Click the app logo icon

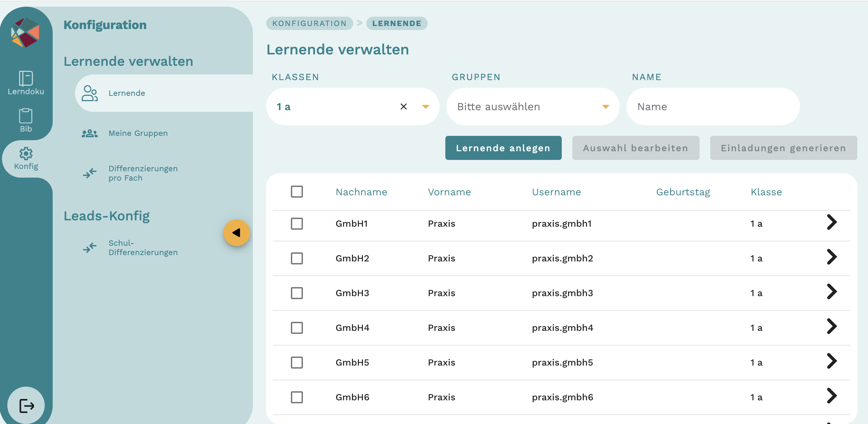(x=25, y=33)
